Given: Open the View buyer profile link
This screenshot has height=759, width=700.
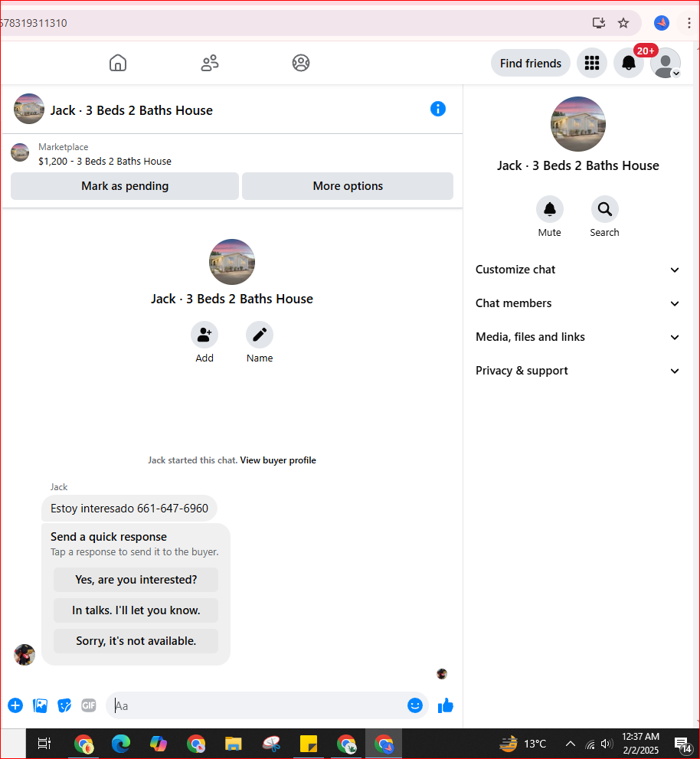Looking at the screenshot, I should 278,460.
